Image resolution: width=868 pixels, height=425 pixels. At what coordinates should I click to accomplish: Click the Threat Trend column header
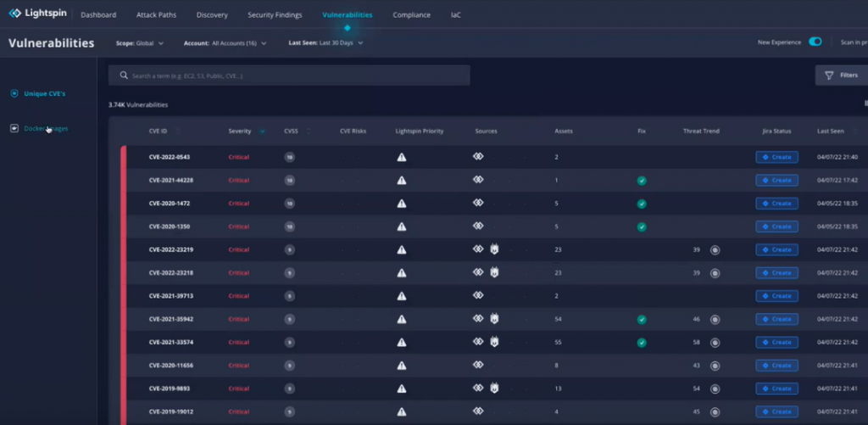(x=701, y=131)
